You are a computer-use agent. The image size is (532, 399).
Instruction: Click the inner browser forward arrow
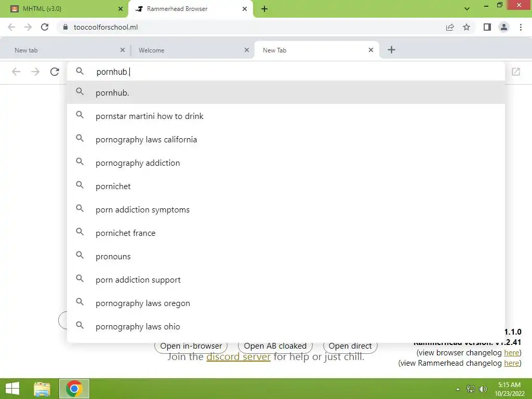click(35, 72)
